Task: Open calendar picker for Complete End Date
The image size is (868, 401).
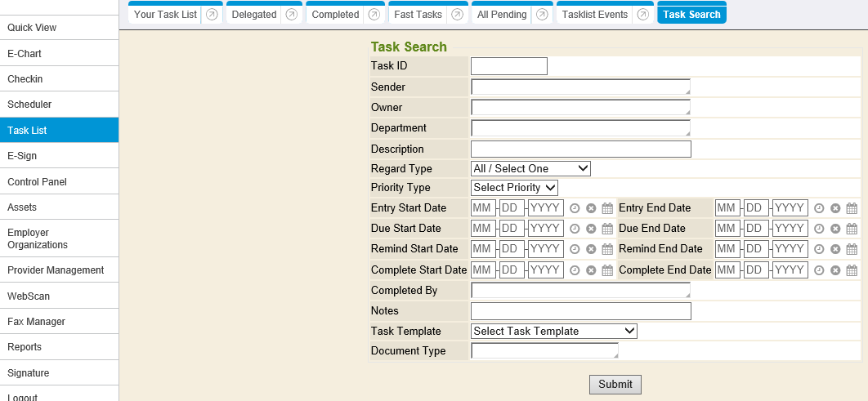Action: [852, 270]
